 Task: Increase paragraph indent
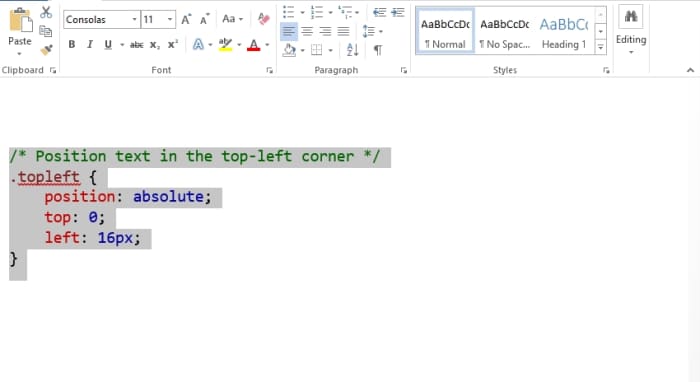(397, 12)
